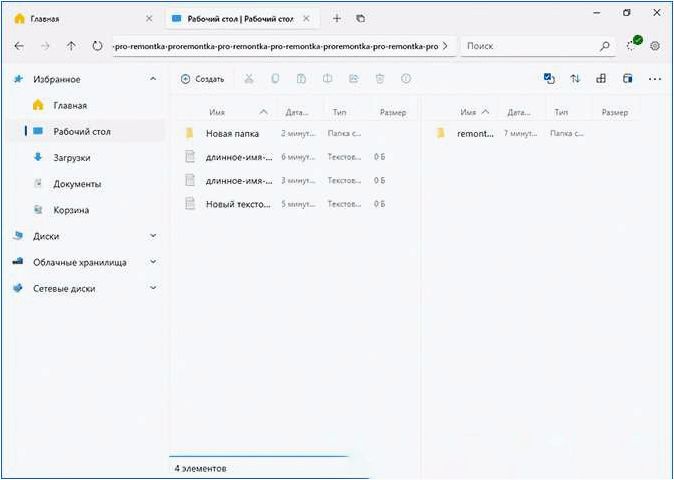Viewport: 674px width, 480px height.
Task: Go up one folder level
Action: coord(71,46)
